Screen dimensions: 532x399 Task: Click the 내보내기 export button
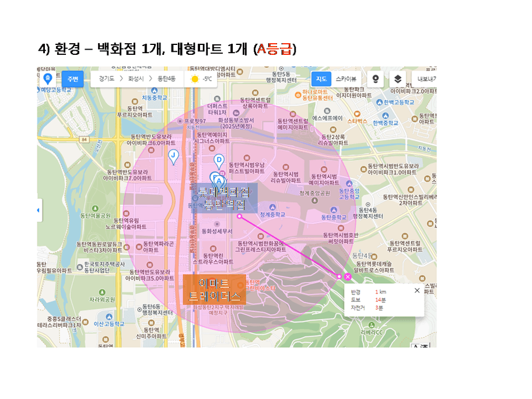point(425,79)
